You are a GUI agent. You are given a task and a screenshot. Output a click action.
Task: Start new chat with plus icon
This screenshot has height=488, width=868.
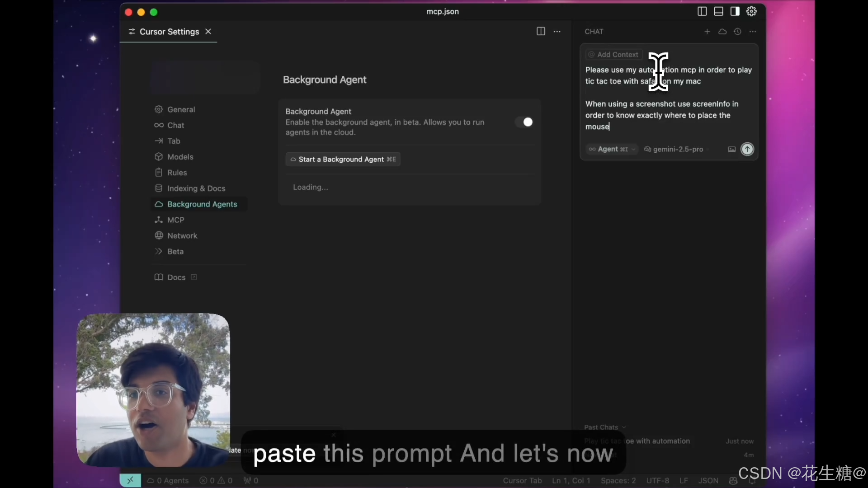707,32
